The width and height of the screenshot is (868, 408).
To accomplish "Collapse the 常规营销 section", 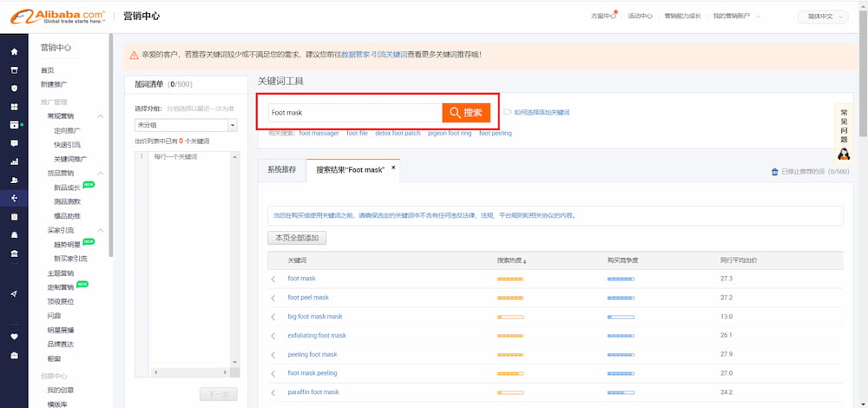I will click(100, 116).
